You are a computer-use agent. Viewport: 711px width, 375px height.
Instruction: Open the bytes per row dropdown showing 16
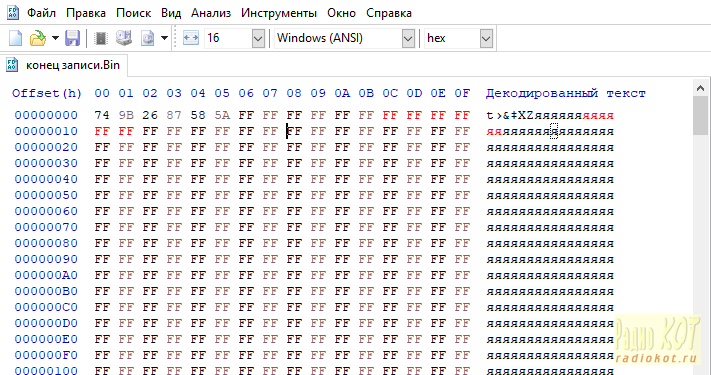(x=234, y=38)
